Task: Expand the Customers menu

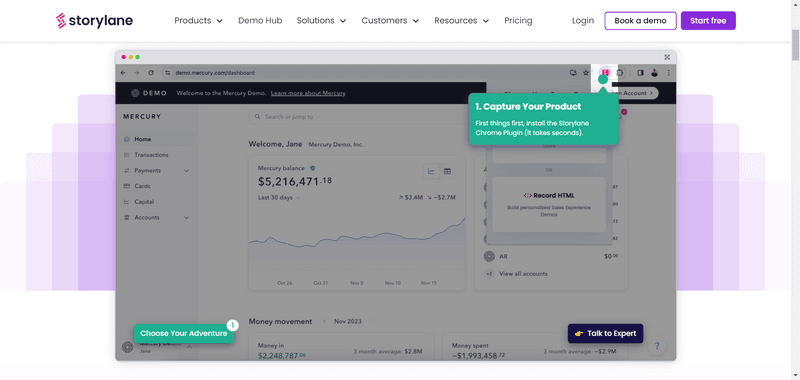Action: [x=390, y=20]
